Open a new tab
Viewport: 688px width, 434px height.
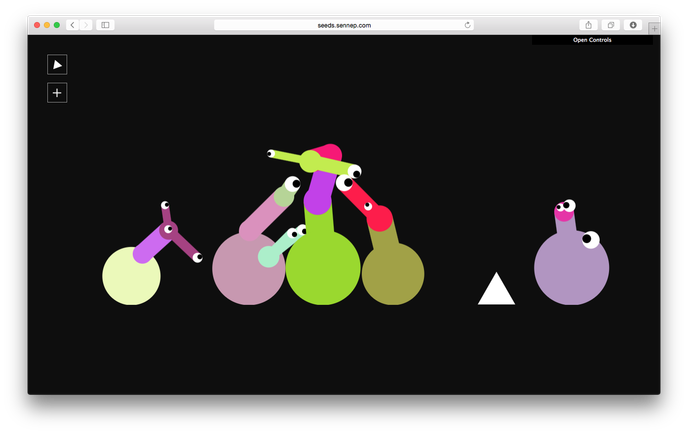click(654, 29)
